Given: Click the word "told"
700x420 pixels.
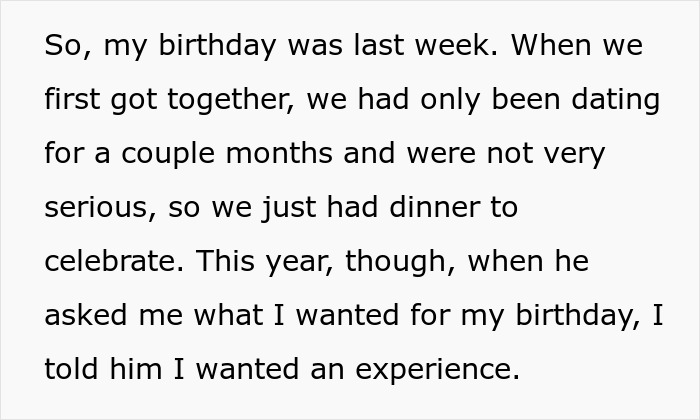Looking at the screenshot, I should pyautogui.click(x=70, y=371).
